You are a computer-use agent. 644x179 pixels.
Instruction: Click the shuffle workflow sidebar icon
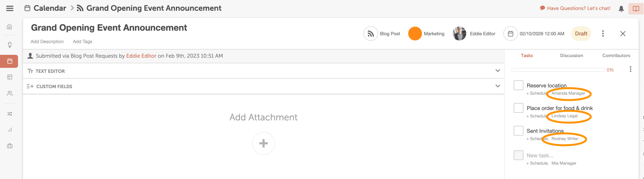[x=10, y=114]
